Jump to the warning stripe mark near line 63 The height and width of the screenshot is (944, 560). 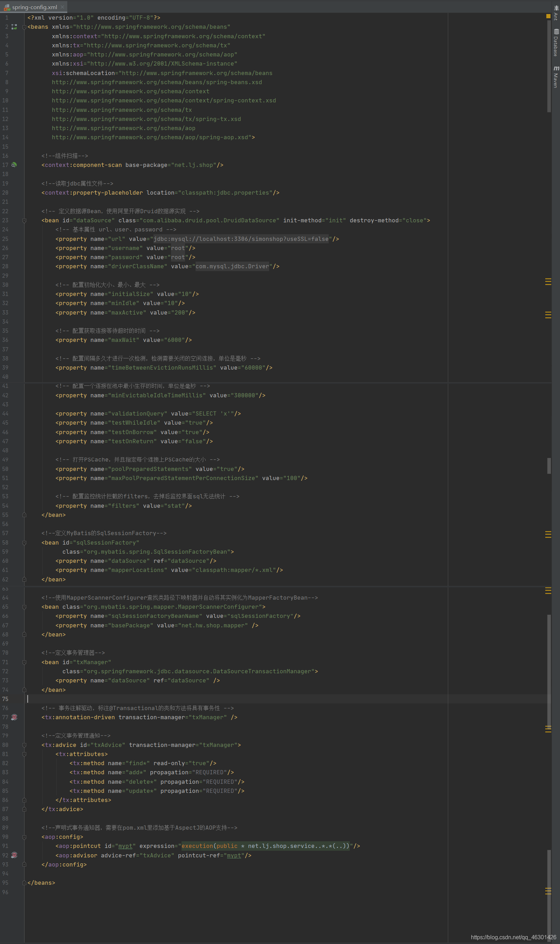(x=548, y=591)
